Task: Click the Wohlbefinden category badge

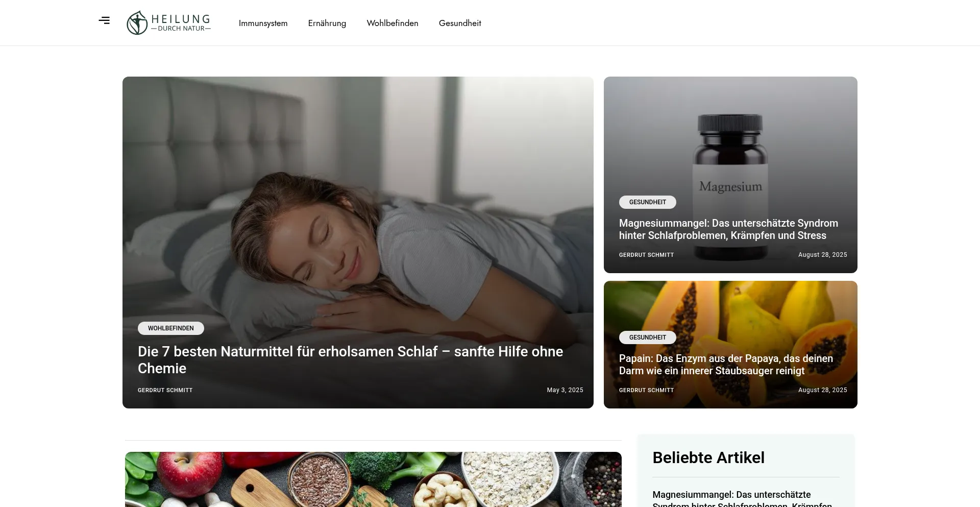Action: point(171,328)
